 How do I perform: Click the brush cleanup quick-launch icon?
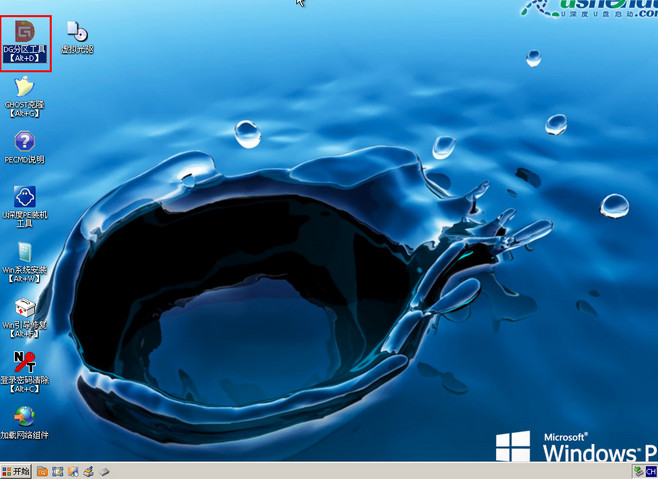coord(88,472)
